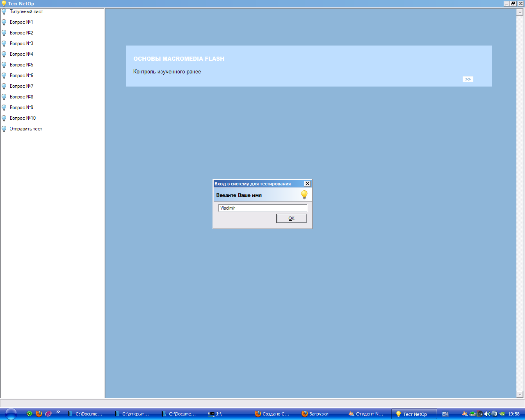
Task: Switch to G:\открыт... taskbar button
Action: click(x=132, y=414)
